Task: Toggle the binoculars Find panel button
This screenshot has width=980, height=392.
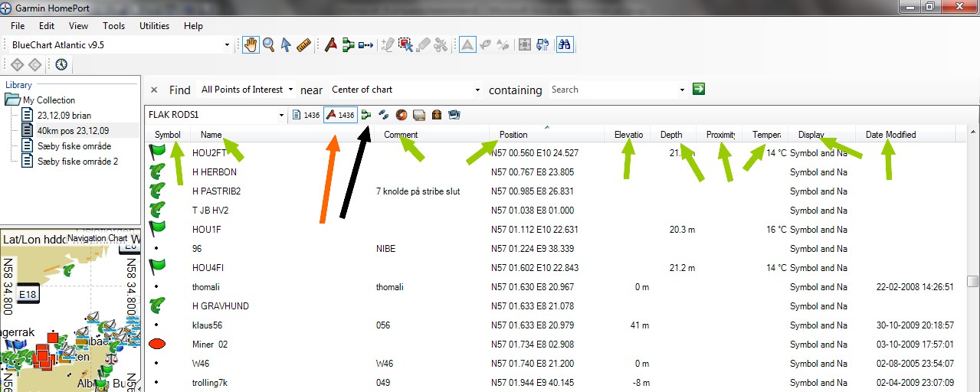Action: (x=565, y=45)
